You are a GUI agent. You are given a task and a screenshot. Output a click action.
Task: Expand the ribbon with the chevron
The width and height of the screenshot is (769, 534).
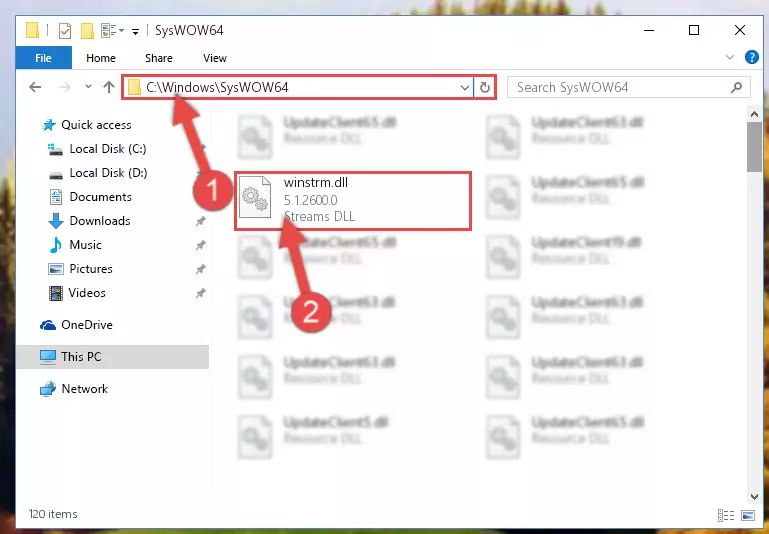(x=730, y=57)
